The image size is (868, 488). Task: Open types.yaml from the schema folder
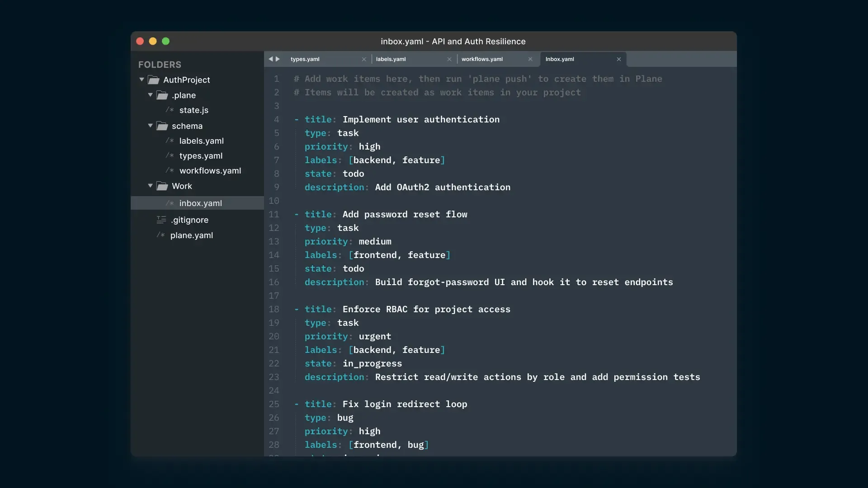pos(201,155)
